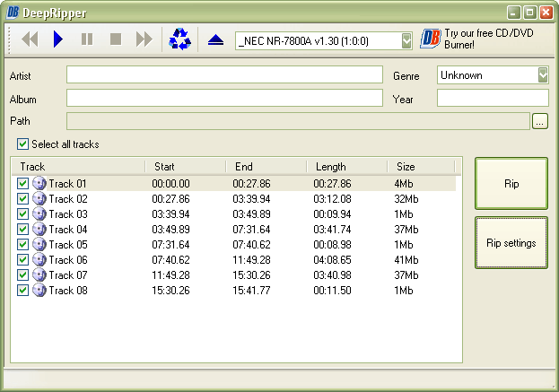Expand the Genre dropdown showing Unknown
The width and height of the screenshot is (559, 392).
click(x=543, y=74)
